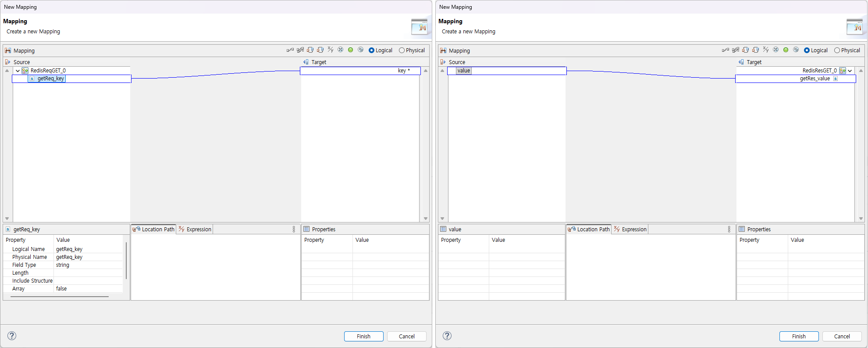Click the Target panel icon in the right window

(x=741, y=62)
